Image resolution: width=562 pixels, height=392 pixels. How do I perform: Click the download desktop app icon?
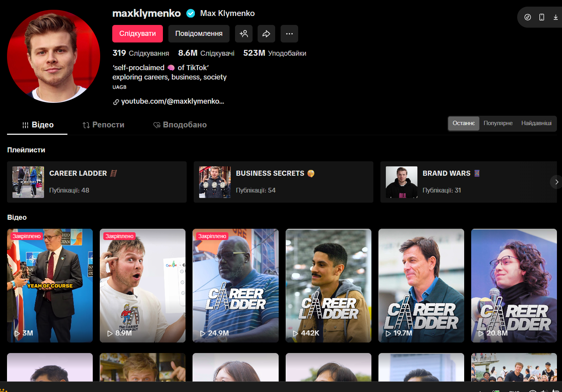(555, 17)
